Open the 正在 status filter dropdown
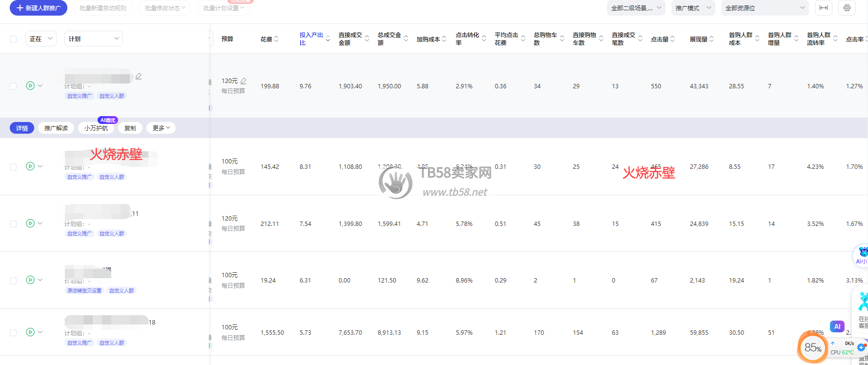Viewport: 868px width, 365px height. tap(41, 39)
